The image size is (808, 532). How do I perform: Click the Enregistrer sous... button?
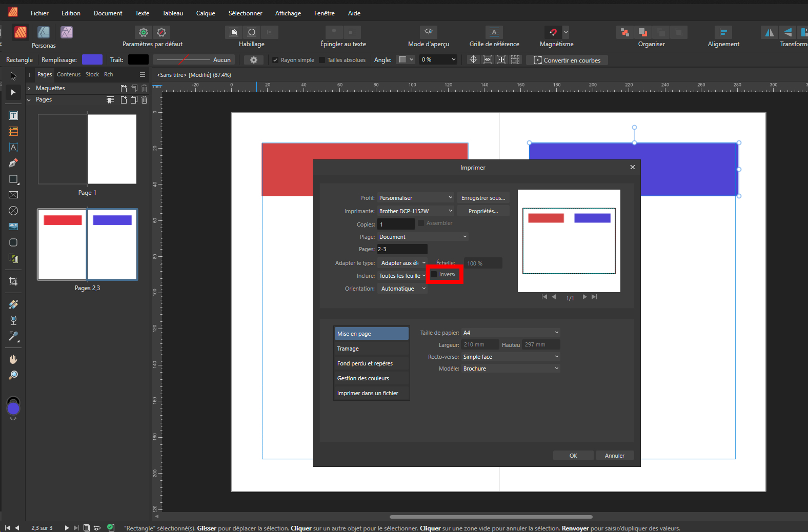[483, 198]
